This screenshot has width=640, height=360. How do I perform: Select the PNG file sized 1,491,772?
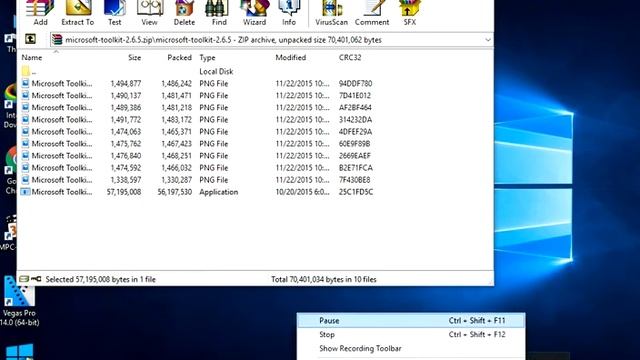[197, 120]
